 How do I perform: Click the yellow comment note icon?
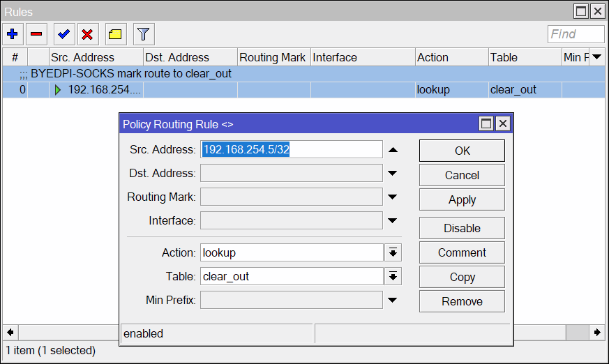point(115,34)
